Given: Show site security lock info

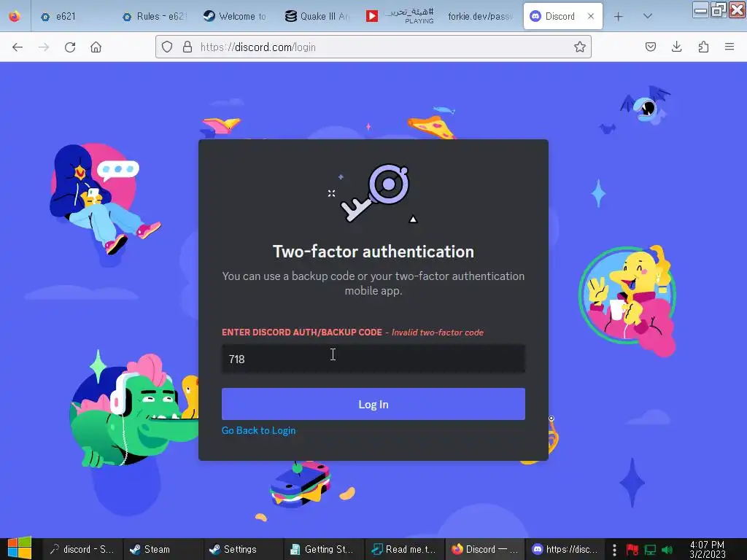Looking at the screenshot, I should pyautogui.click(x=187, y=47).
